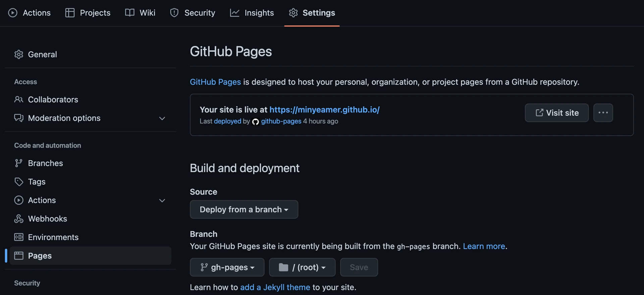This screenshot has height=295, width=644.
Task: Go to General settings
Action: [x=90, y=54]
